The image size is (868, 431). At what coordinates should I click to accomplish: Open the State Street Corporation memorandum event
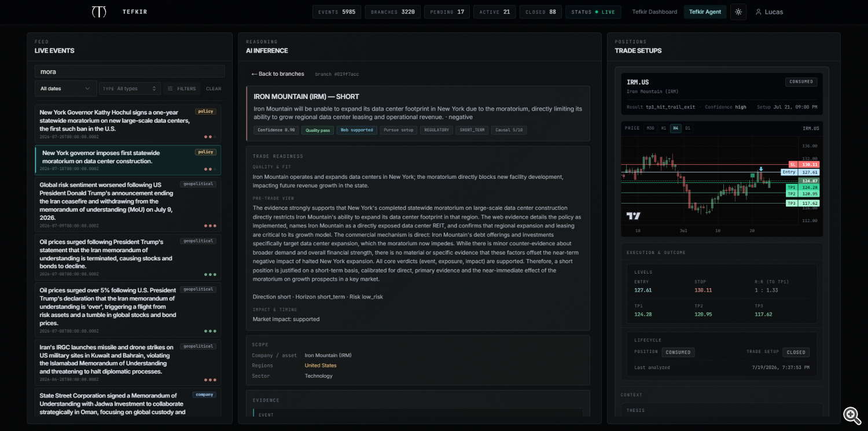tap(127, 403)
